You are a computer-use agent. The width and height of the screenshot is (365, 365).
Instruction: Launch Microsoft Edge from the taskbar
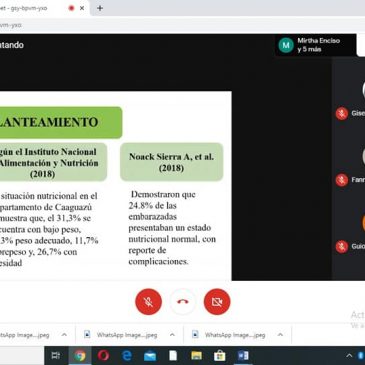[x=127, y=356]
